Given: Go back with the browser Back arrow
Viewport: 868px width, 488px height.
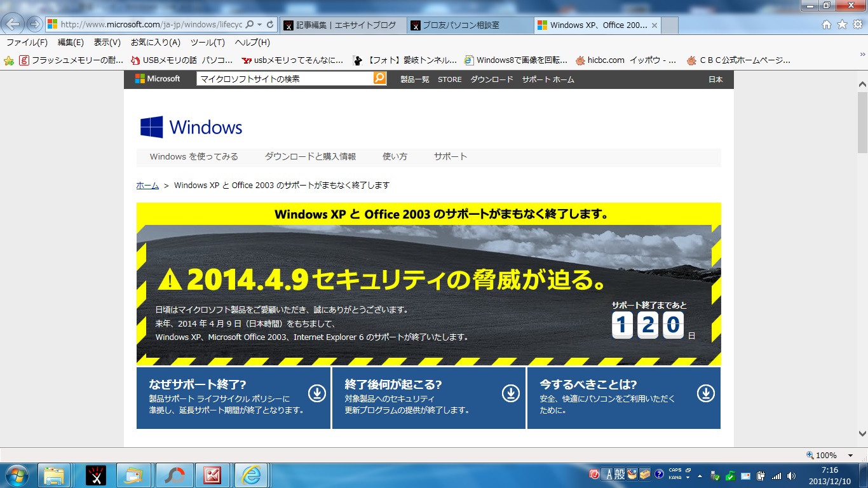Looking at the screenshot, I should [x=14, y=24].
